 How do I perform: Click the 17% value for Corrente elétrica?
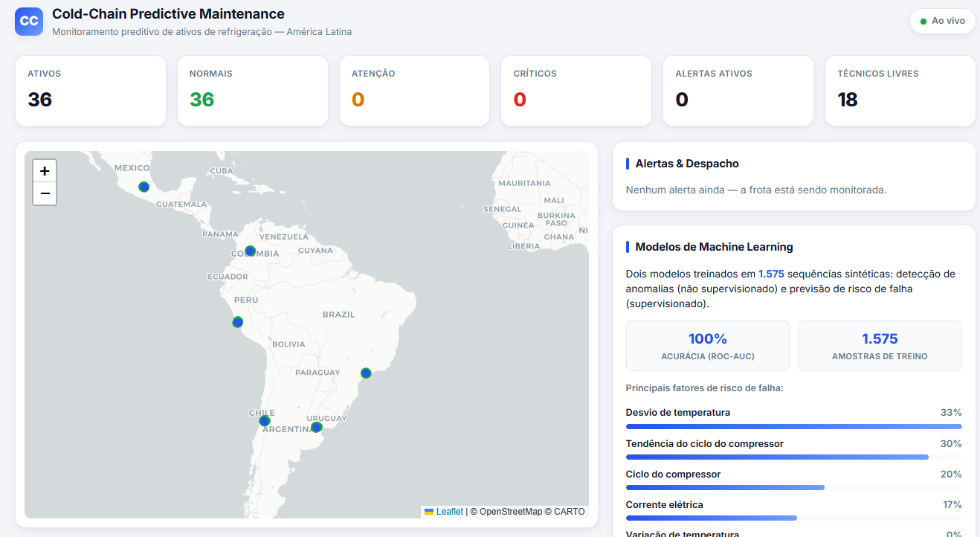click(x=952, y=504)
